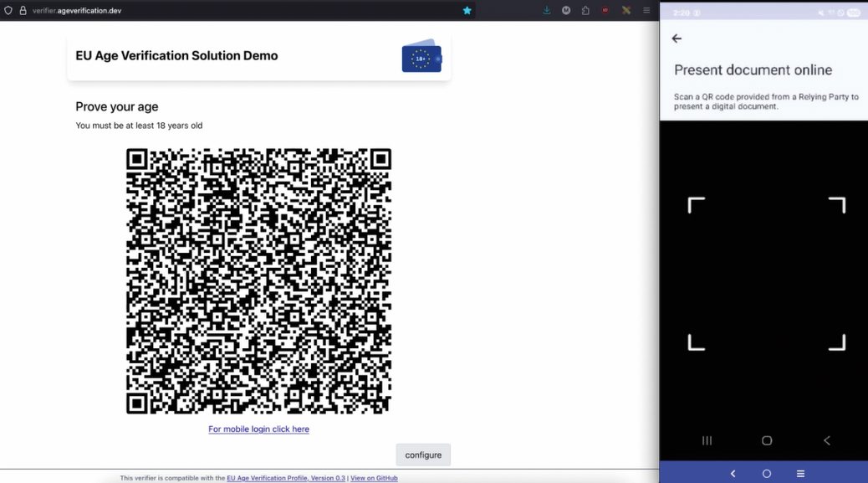Tap the phone's home circle icon
The image size is (868, 483).
(767, 440)
